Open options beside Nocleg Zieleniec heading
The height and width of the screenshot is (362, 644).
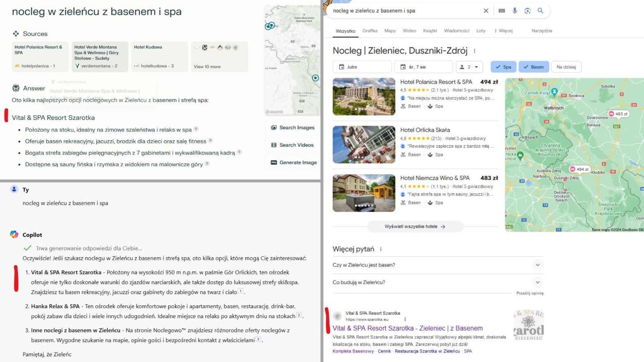pyautogui.click(x=474, y=51)
